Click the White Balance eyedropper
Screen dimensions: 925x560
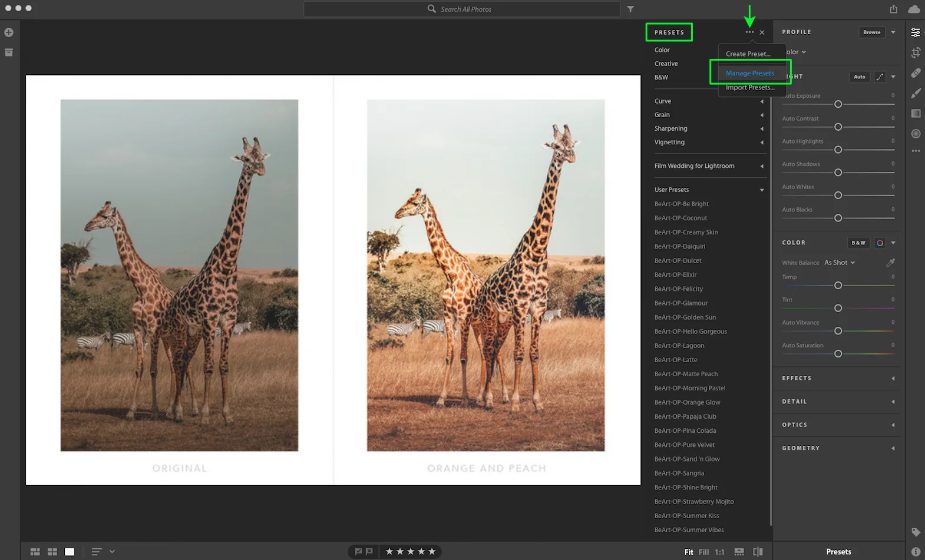(890, 262)
